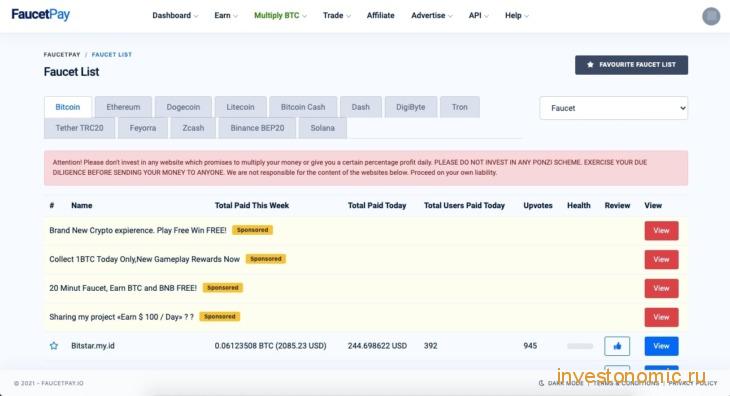Click the FAUCET LIST breadcrumb link
730x396 pixels.
coord(112,54)
